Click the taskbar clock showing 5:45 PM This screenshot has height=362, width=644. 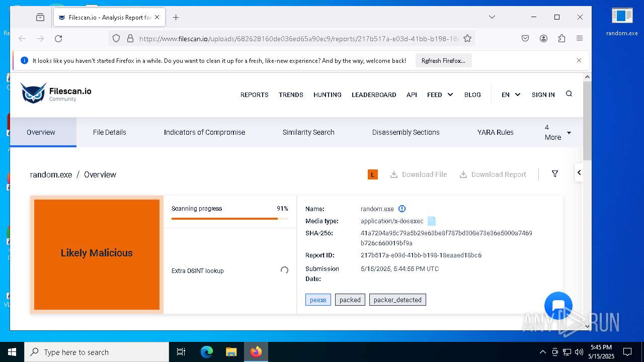601,352
